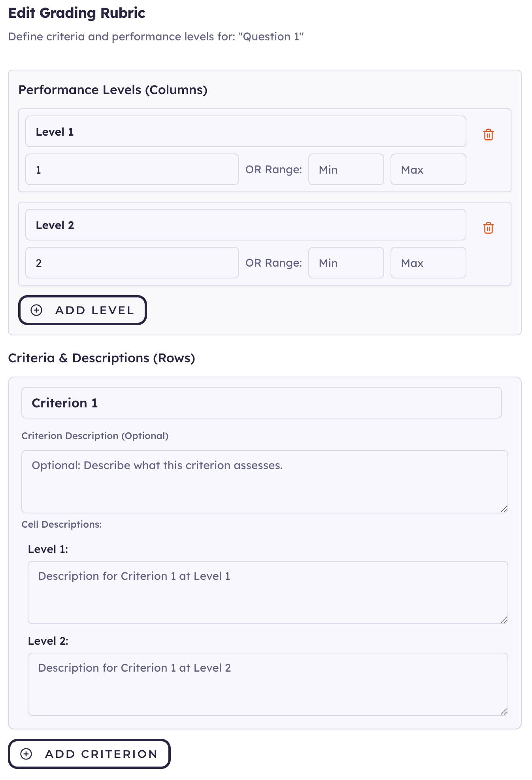Click Level 2's Max range field
532x780 pixels.
tap(428, 263)
